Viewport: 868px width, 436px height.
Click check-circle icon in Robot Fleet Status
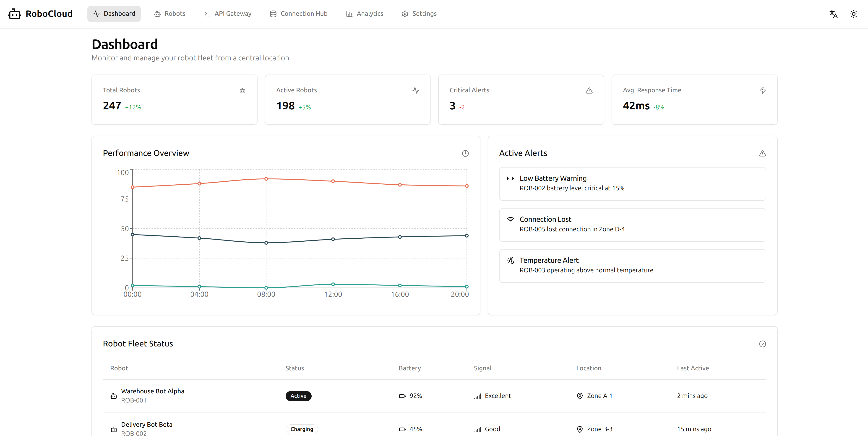[x=762, y=344]
